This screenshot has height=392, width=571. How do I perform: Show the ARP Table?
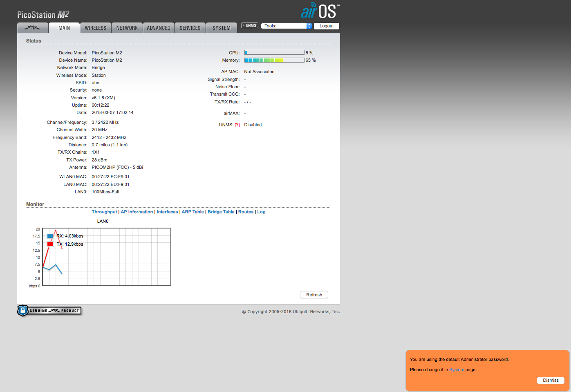click(193, 212)
